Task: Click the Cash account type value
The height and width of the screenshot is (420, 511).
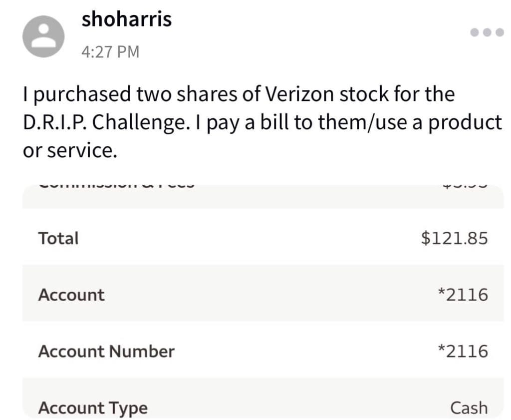Action: click(469, 408)
